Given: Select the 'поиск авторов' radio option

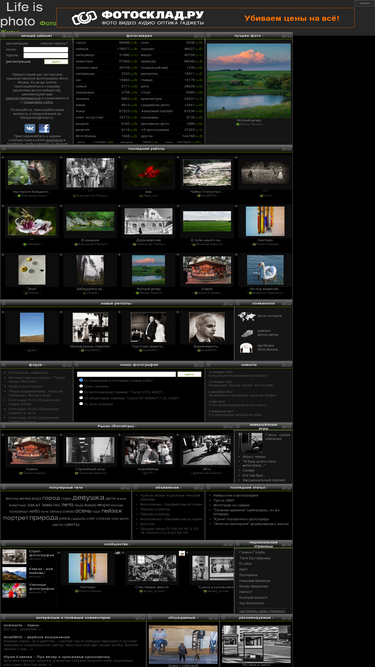Looking at the screenshot, I should [x=81, y=386].
